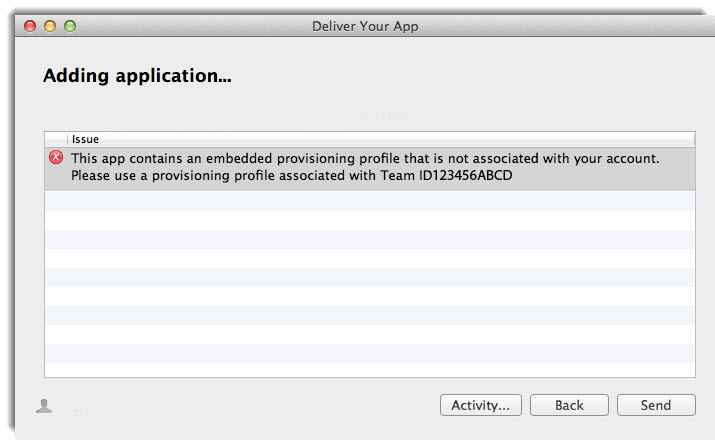Click the faded text above the issue table
The image size is (715, 440).
[384, 117]
